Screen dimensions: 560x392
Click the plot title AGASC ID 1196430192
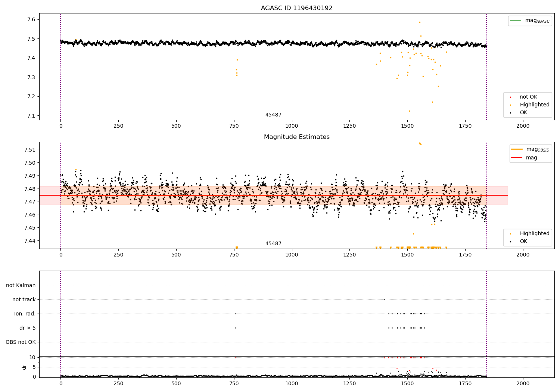pos(296,8)
